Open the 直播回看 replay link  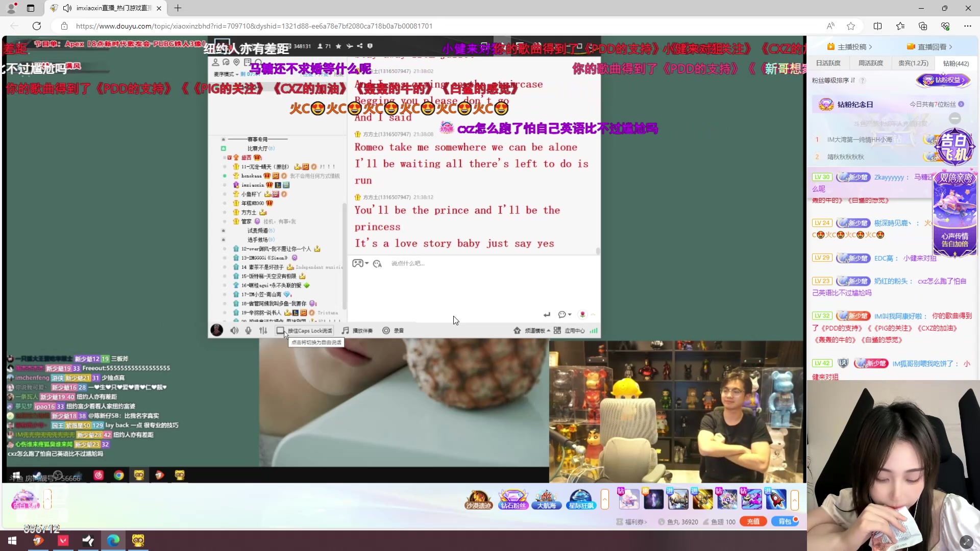click(932, 47)
